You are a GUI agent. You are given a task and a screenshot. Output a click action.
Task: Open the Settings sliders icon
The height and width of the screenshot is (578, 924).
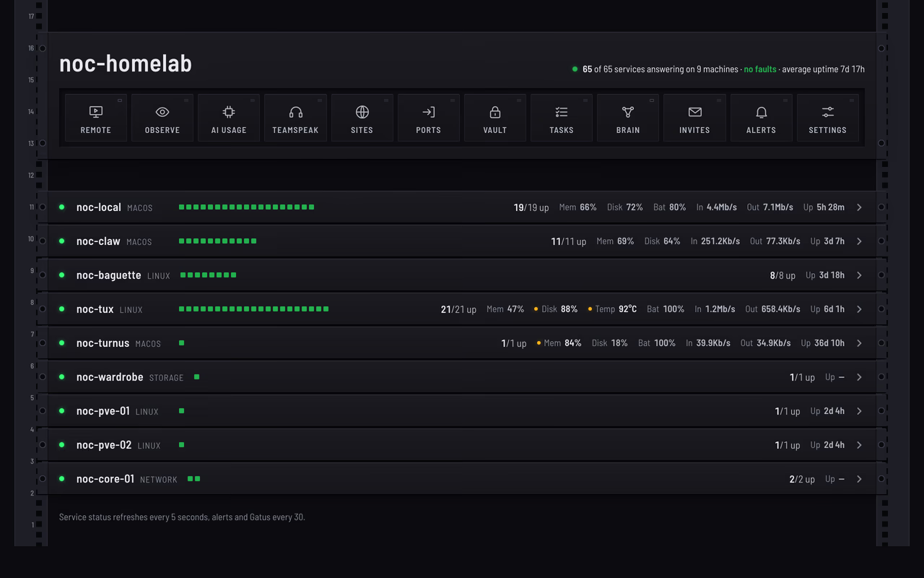pos(828,112)
